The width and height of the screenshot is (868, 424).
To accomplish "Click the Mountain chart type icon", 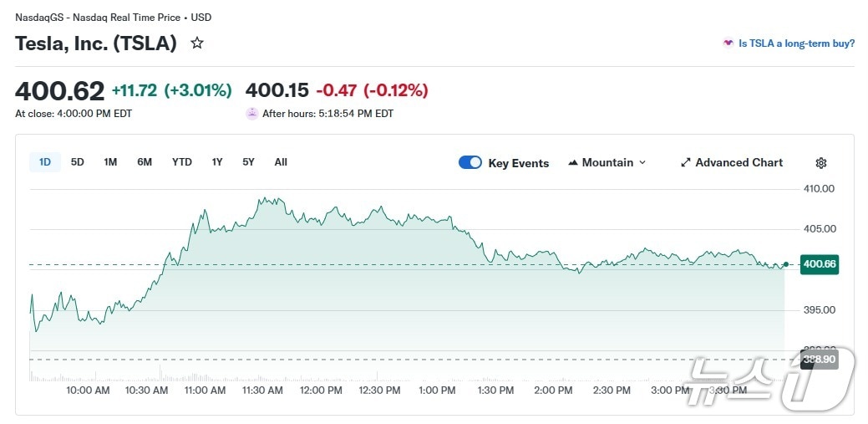I will point(573,163).
